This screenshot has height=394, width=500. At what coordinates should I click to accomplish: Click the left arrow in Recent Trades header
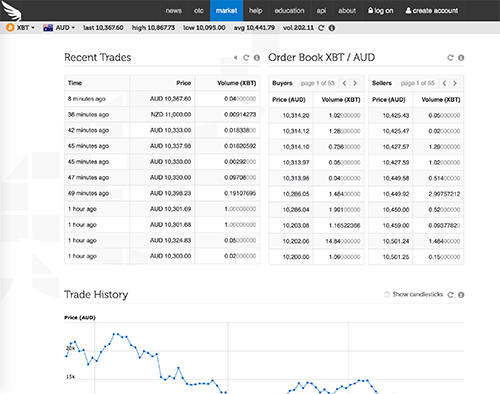236,58
